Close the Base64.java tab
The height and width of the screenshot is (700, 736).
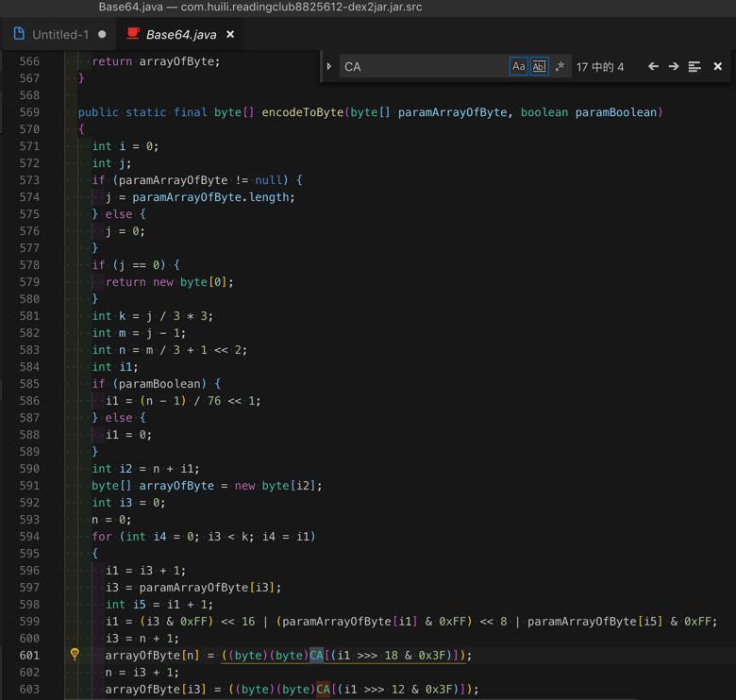point(230,34)
